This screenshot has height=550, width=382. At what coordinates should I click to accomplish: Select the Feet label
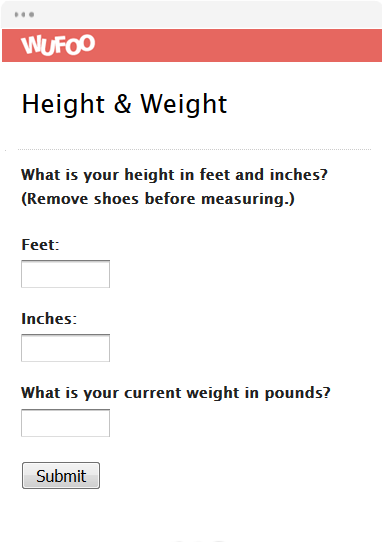coord(40,244)
